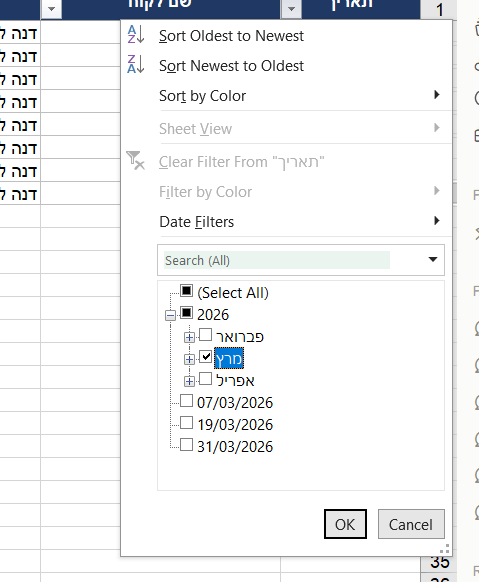Screen dimensions: 479x582
Task: Open the Sort by Color submenu
Action: 299,96
